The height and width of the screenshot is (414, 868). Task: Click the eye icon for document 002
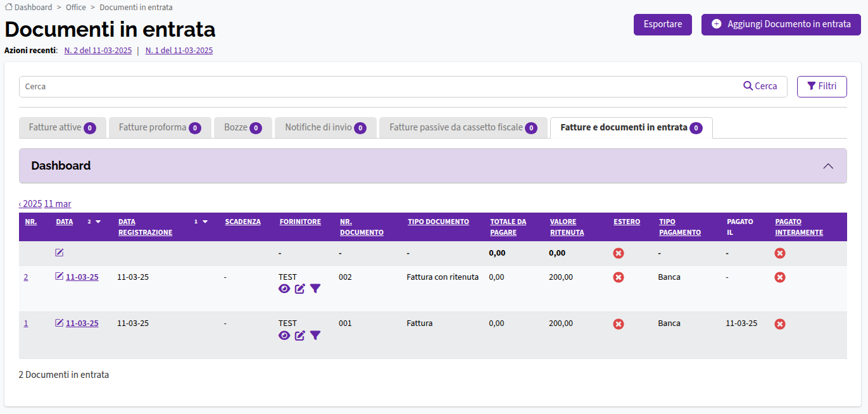284,289
